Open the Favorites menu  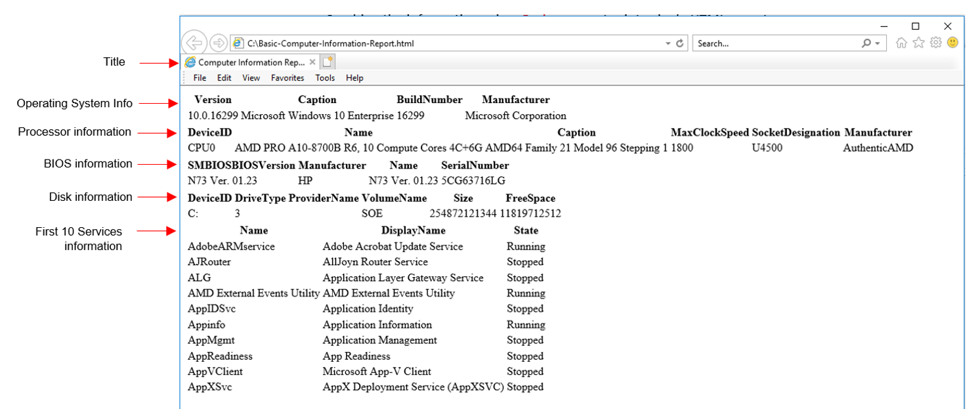(x=288, y=77)
